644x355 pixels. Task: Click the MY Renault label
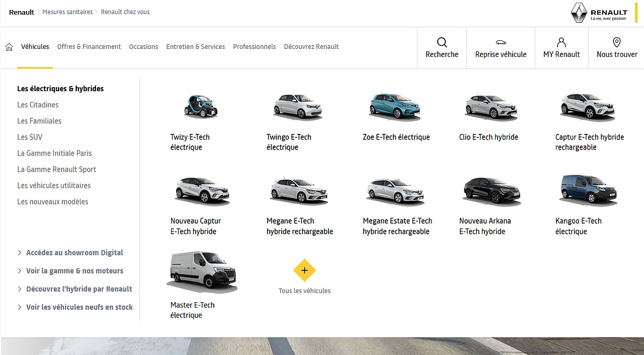click(x=561, y=54)
